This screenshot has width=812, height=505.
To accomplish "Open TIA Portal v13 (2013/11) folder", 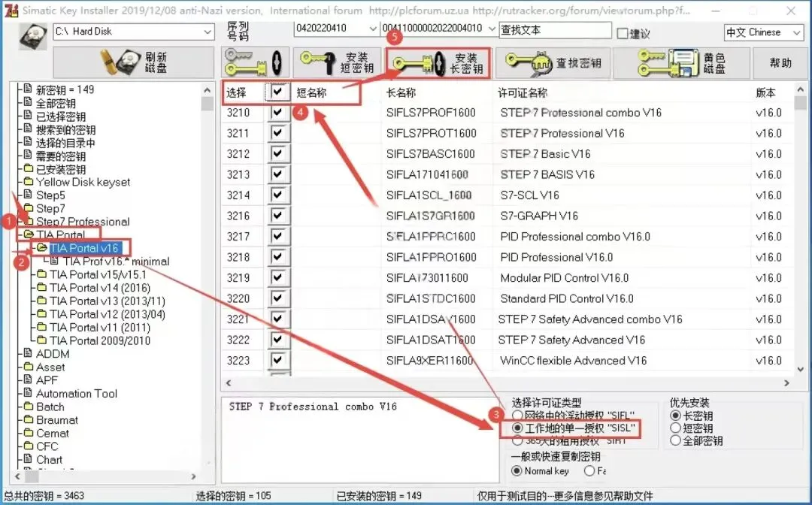I will click(x=108, y=301).
